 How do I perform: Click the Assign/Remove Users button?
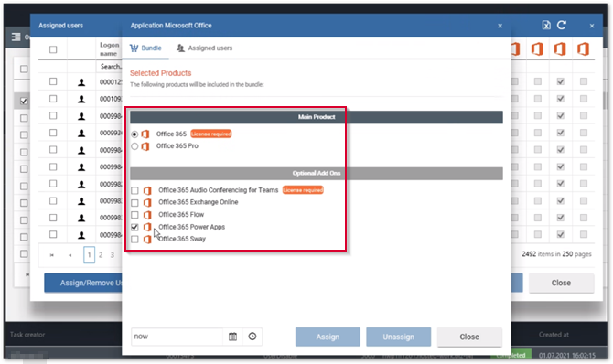pos(83,283)
